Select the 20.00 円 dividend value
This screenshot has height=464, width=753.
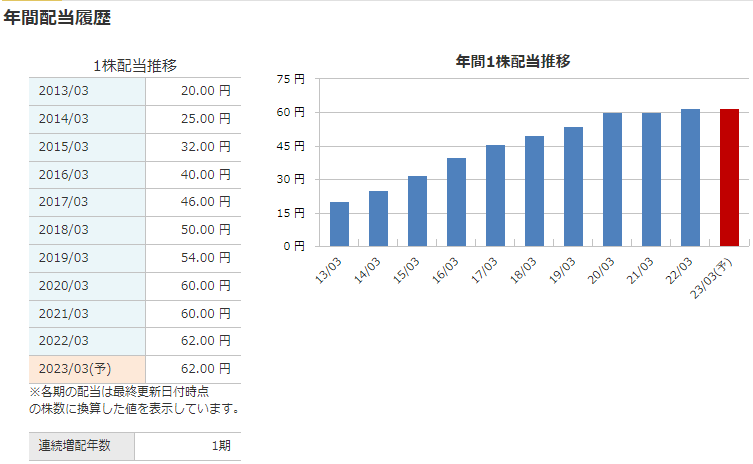point(206,91)
